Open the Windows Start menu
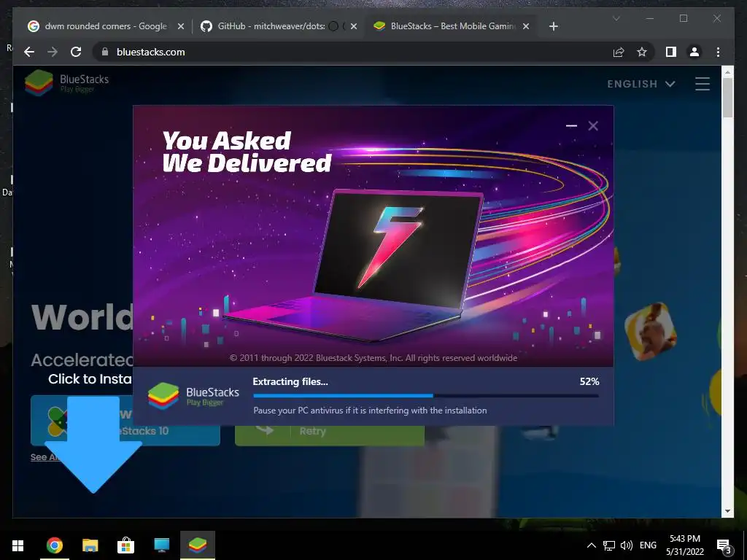 [18, 545]
